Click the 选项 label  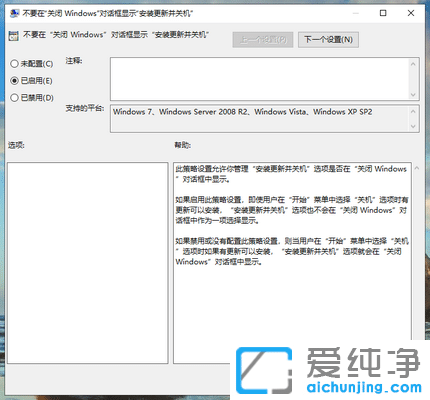[16, 145]
